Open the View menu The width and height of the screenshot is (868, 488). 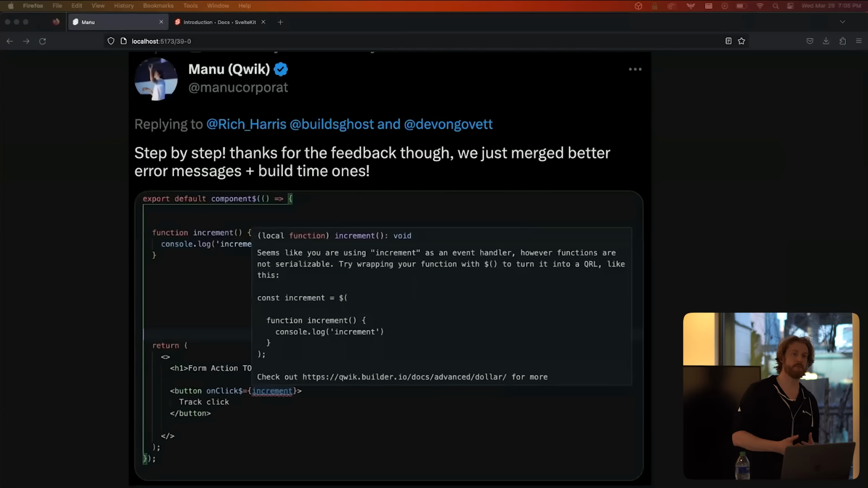click(98, 6)
